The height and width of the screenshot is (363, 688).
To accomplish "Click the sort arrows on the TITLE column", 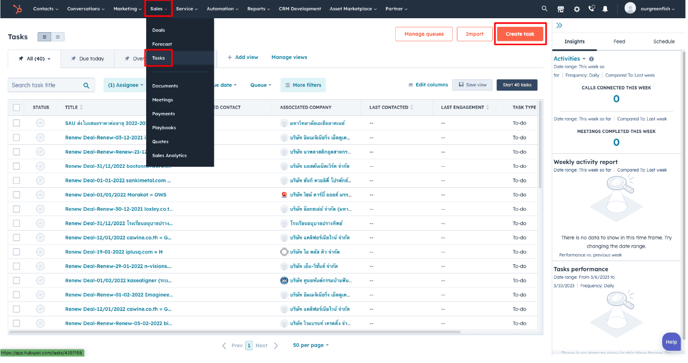I will pyautogui.click(x=82, y=108).
